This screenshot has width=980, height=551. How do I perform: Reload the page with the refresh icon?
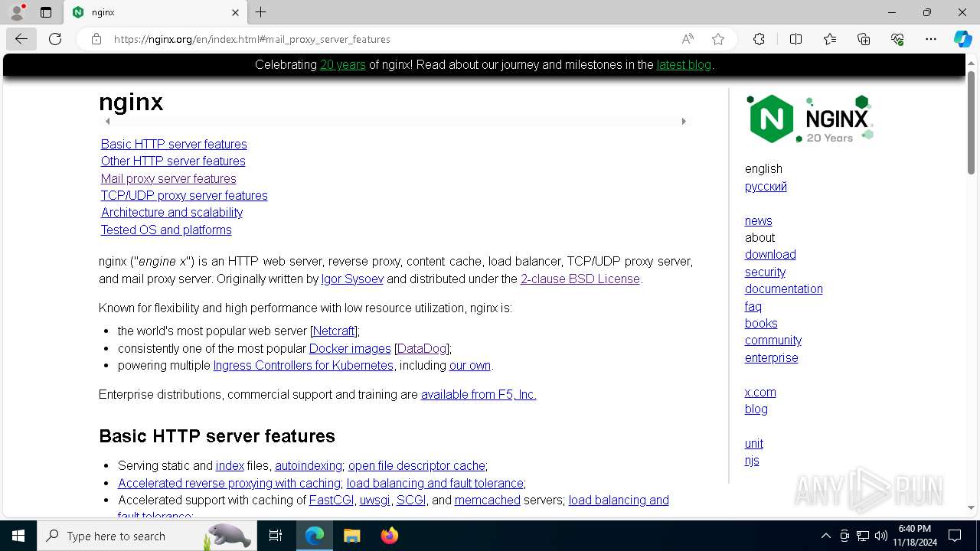tap(55, 39)
